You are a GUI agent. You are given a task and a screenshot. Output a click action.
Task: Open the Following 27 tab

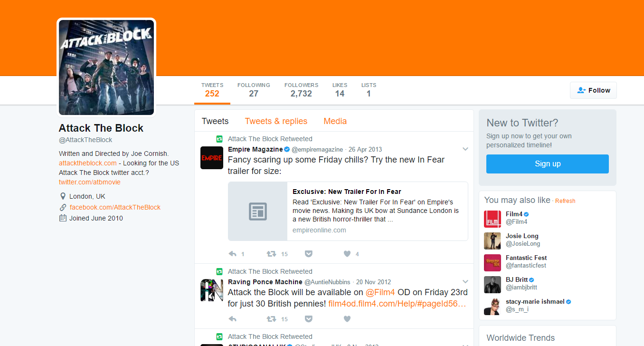pyautogui.click(x=254, y=90)
